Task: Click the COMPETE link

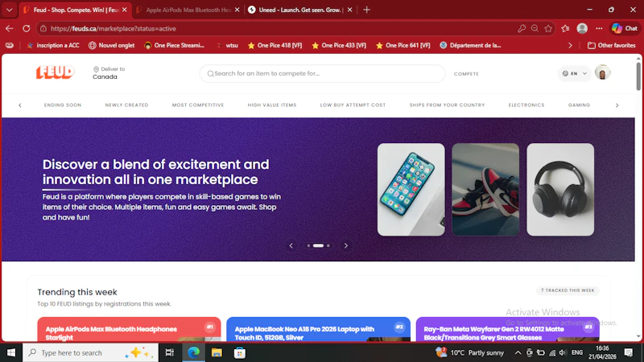Action: pyautogui.click(x=466, y=74)
